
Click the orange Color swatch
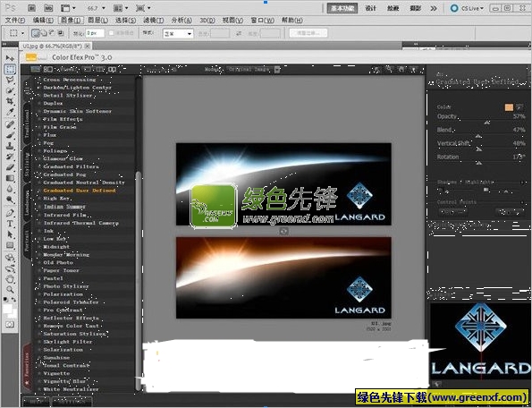point(509,107)
